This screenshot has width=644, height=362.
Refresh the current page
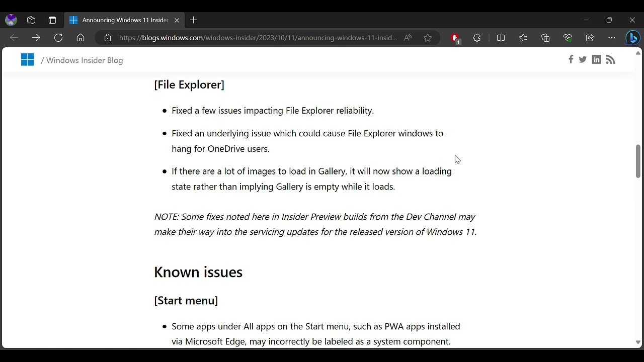58,38
